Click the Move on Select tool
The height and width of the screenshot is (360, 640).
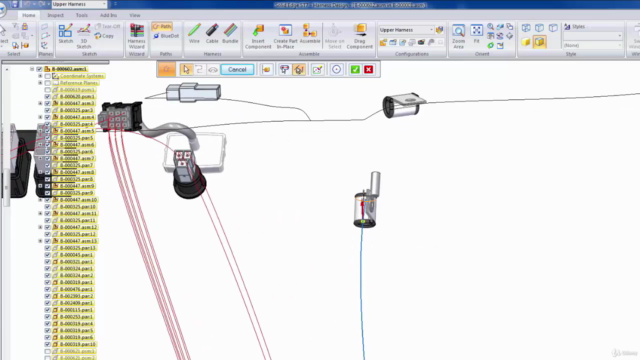click(335, 36)
